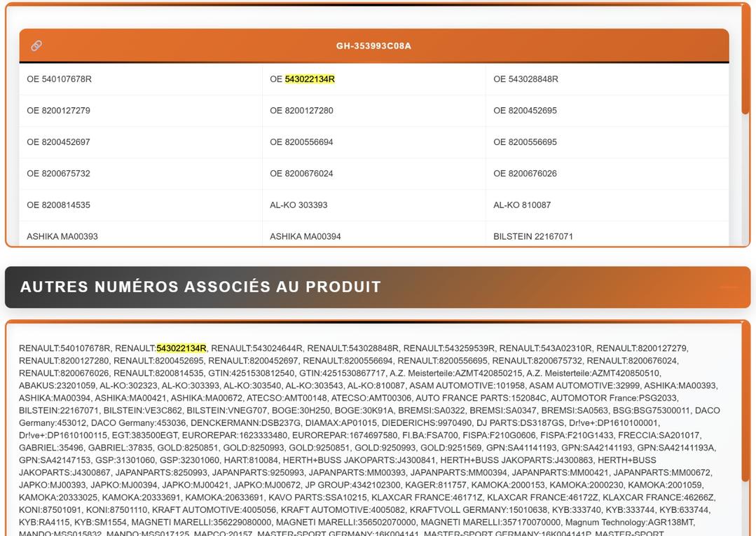Image resolution: width=756 pixels, height=536 pixels.
Task: Select cell OE 543028848R
Action: 607,79
